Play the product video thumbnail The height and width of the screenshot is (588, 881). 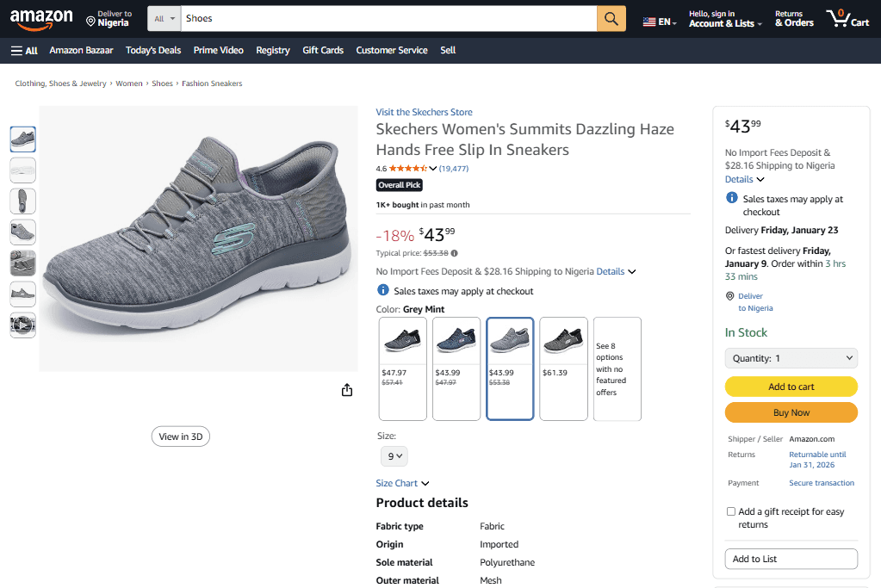(x=22, y=325)
